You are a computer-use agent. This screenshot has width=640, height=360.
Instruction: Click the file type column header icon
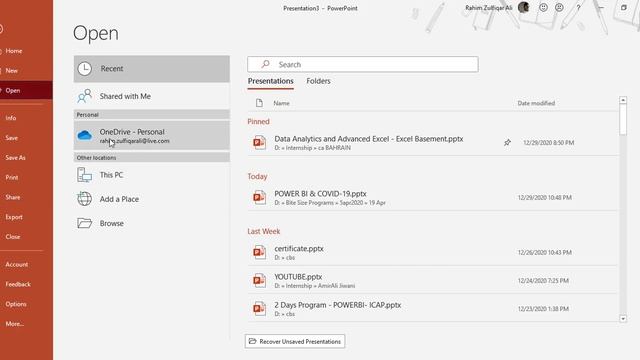[259, 103]
